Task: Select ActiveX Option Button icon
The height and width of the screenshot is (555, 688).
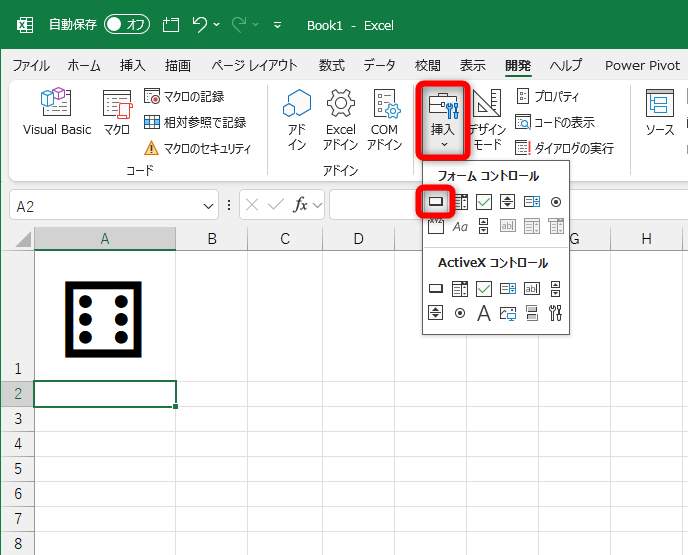Action: tap(460, 313)
